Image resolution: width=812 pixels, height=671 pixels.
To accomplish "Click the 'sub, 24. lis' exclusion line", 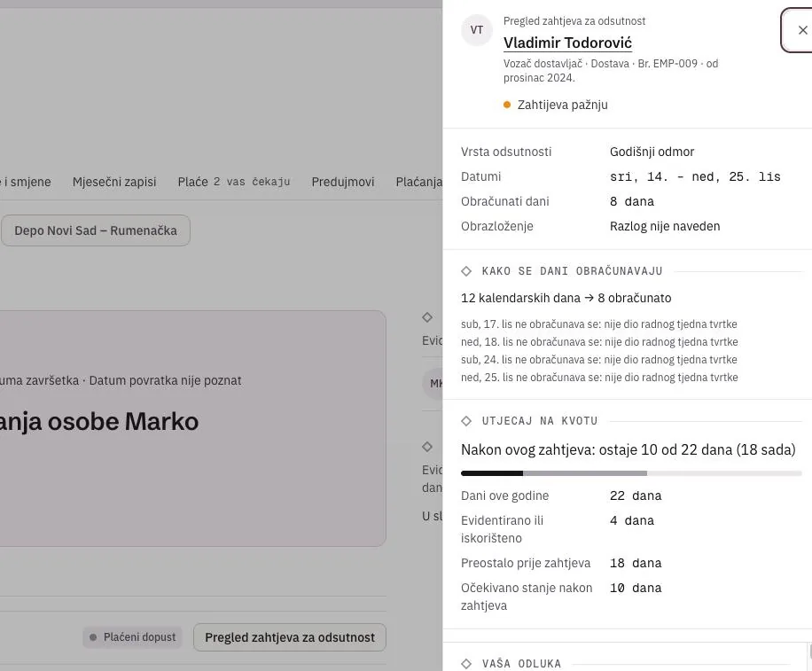I will [599, 359].
